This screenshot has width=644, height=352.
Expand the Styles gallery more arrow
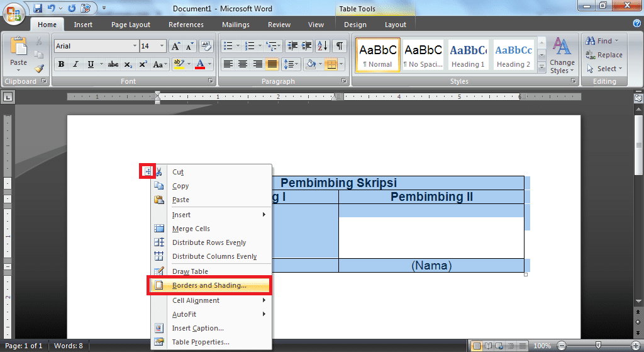(x=541, y=67)
